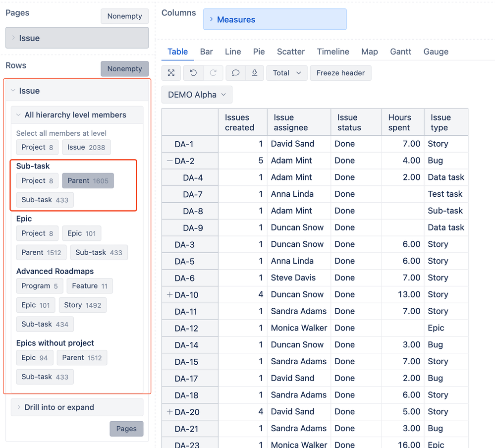Click Steve Davis assignee cell
The height and width of the screenshot is (448, 495).
pos(299,278)
